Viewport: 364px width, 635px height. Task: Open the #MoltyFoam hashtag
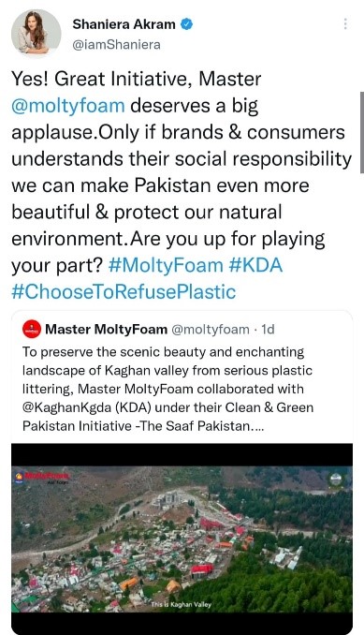click(166, 266)
